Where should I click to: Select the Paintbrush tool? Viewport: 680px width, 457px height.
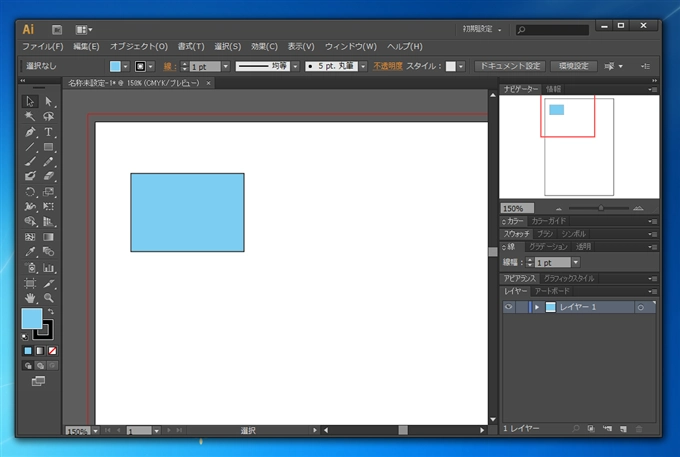30,162
